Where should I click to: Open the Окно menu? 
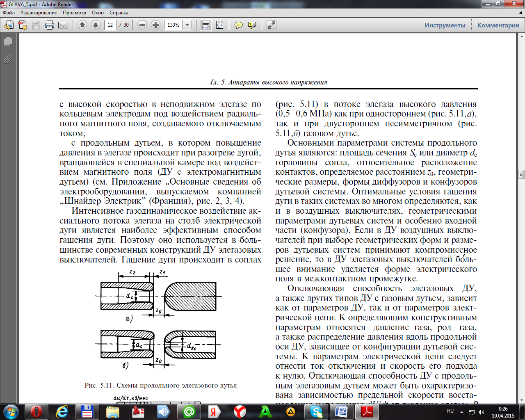98,13
